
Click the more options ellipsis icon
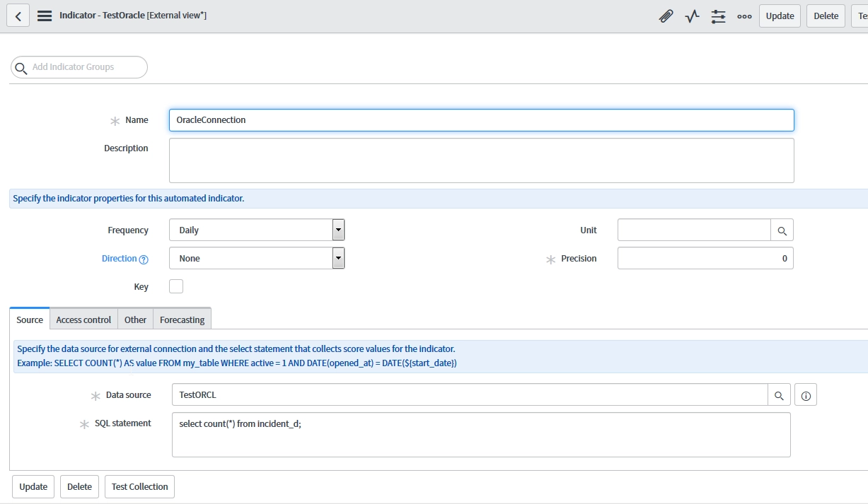pos(744,16)
